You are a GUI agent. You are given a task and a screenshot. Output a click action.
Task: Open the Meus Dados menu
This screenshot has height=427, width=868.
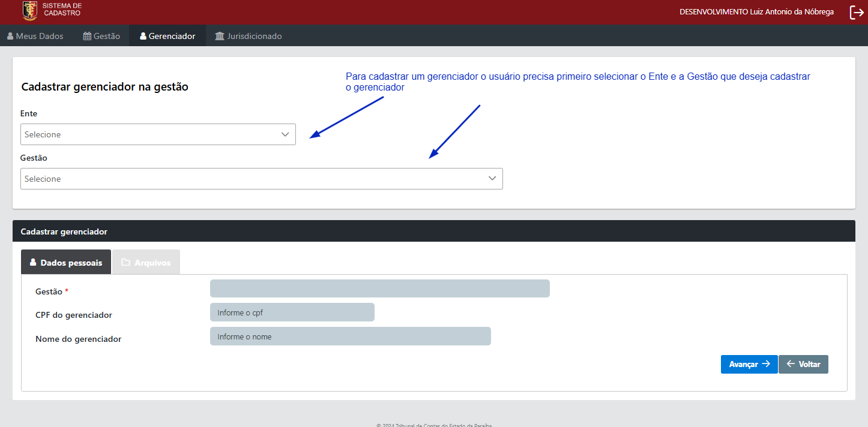point(35,36)
